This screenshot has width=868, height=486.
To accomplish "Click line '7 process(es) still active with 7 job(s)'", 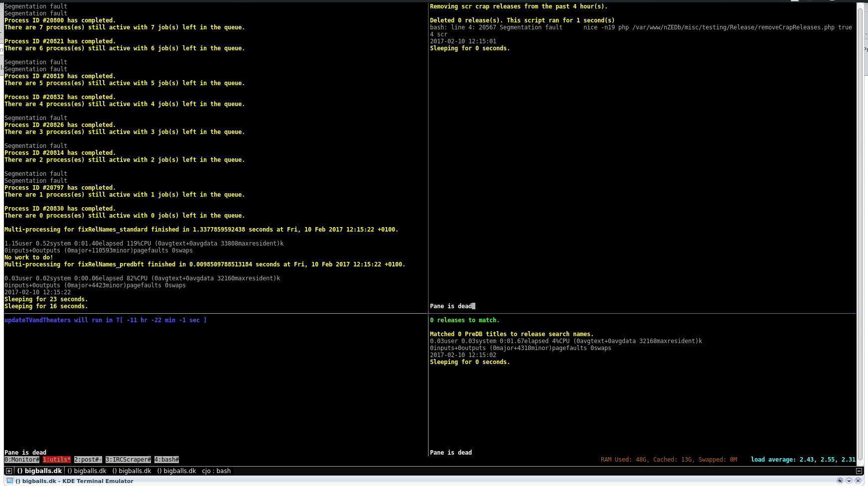I will coord(125,27).
